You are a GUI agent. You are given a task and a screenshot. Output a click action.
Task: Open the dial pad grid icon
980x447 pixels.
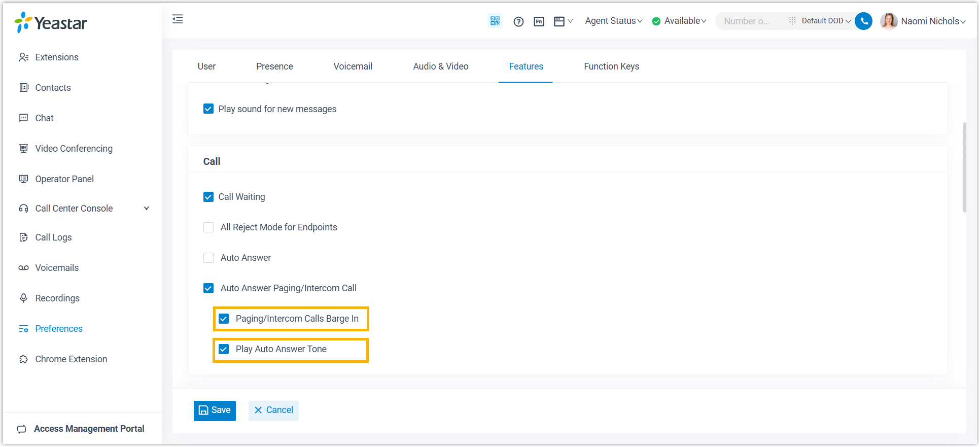pos(792,21)
